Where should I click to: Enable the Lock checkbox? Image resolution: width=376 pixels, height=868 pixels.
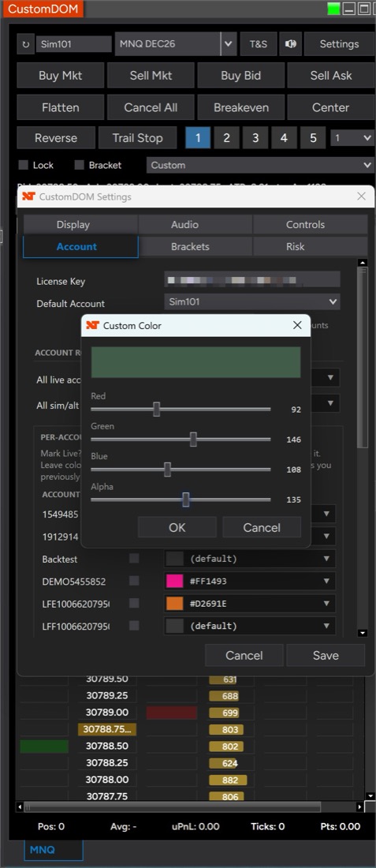tap(23, 165)
